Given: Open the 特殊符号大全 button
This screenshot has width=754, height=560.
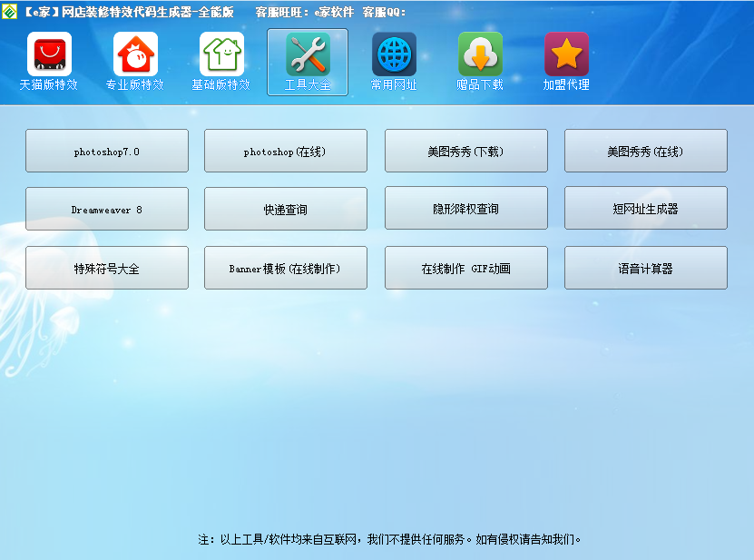Looking at the screenshot, I should 107,268.
